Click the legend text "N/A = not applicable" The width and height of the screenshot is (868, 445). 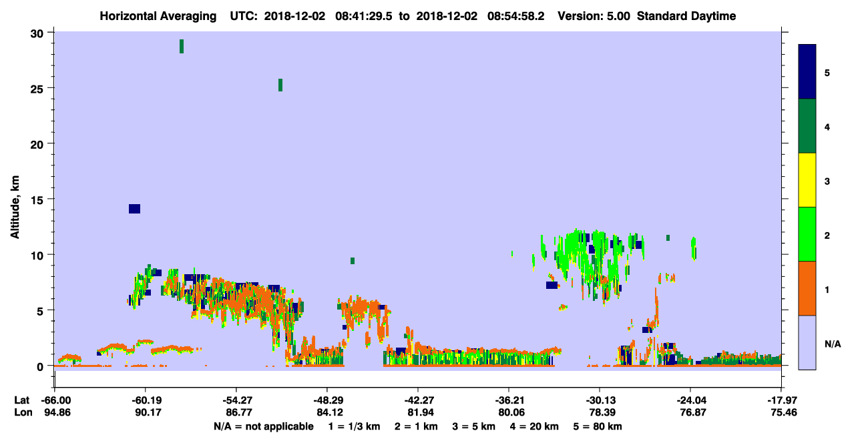tap(263, 426)
